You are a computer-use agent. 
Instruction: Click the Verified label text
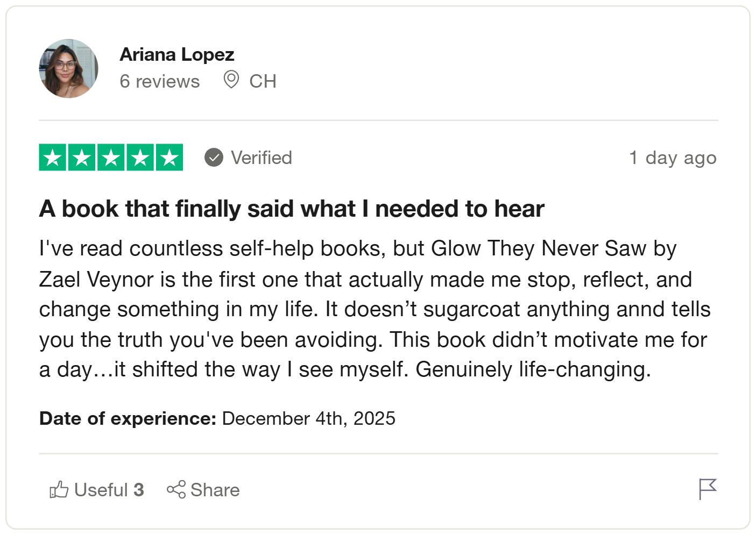[x=262, y=158]
